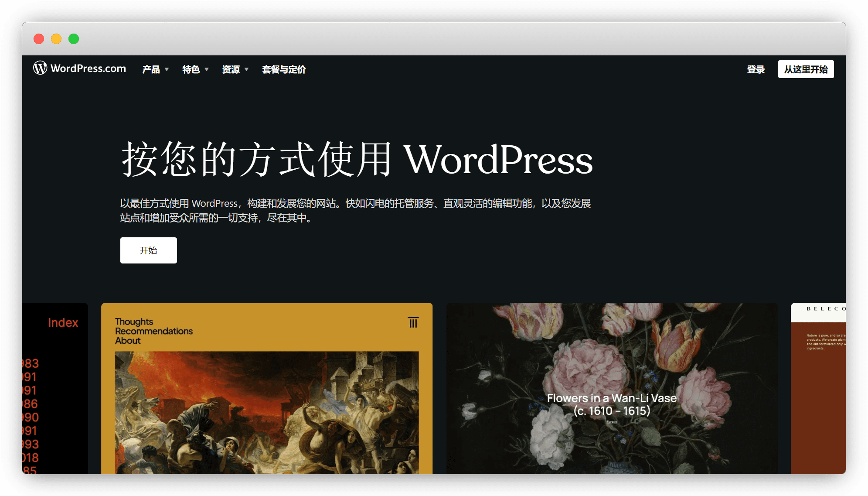This screenshot has width=868, height=496.
Task: Click the WordPress logo icon
Action: [x=40, y=68]
